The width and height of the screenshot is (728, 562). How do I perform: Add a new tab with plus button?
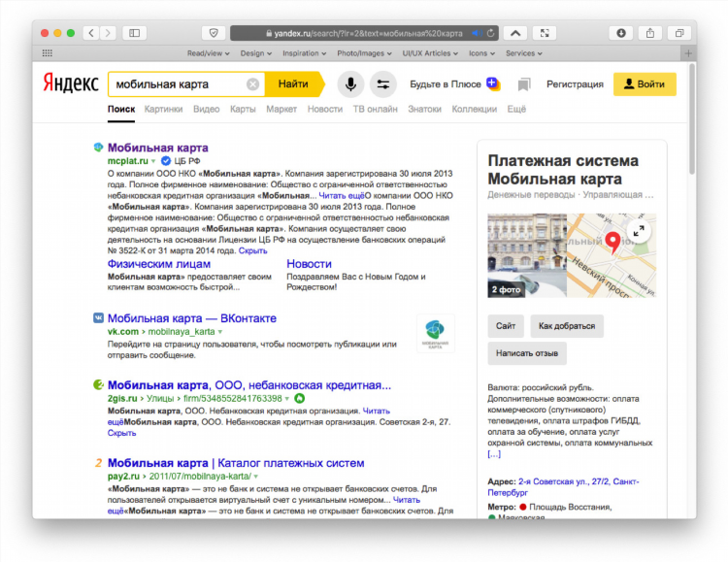pyautogui.click(x=688, y=53)
